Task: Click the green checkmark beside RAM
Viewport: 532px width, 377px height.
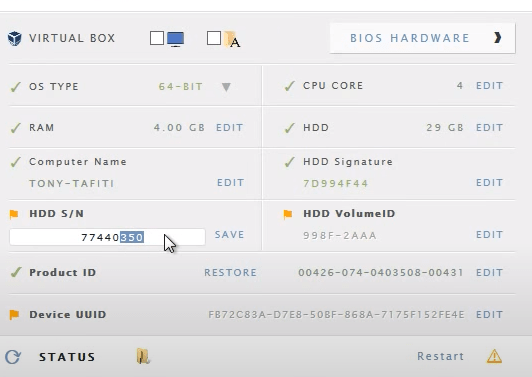Action: [16, 128]
